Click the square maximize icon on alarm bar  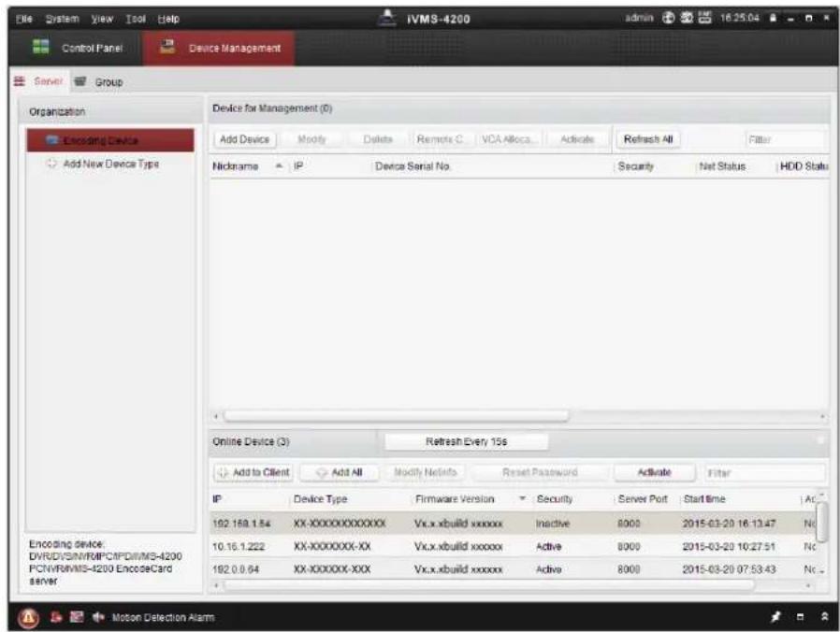pyautogui.click(x=801, y=617)
